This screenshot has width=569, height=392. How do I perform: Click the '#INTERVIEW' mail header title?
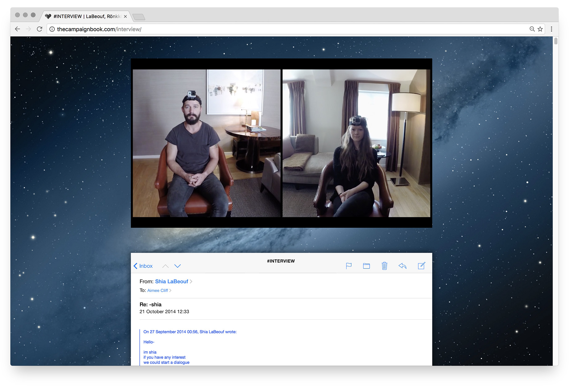coord(281,261)
